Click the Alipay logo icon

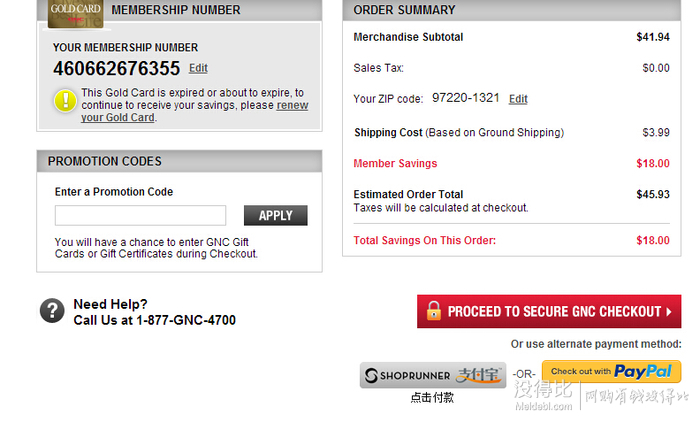(x=478, y=375)
